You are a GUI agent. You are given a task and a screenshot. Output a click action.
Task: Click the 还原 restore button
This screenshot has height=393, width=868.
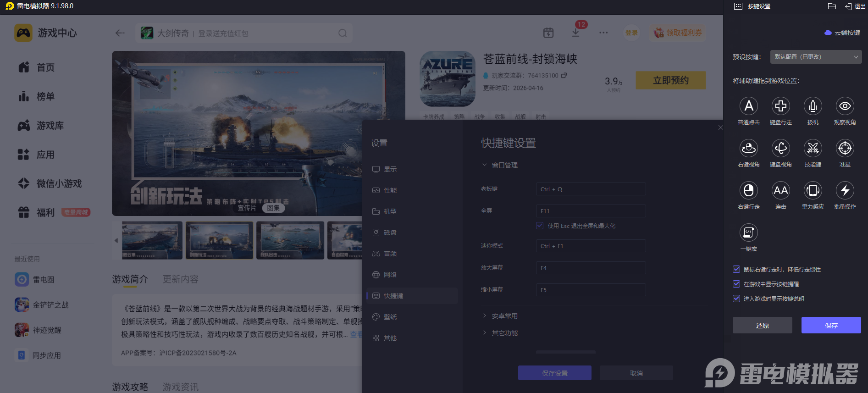(x=762, y=325)
